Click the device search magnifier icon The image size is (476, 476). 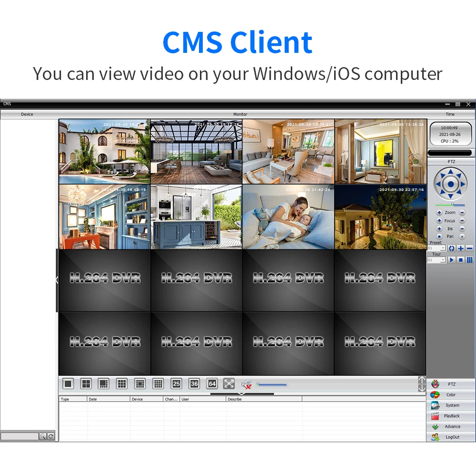43,436
